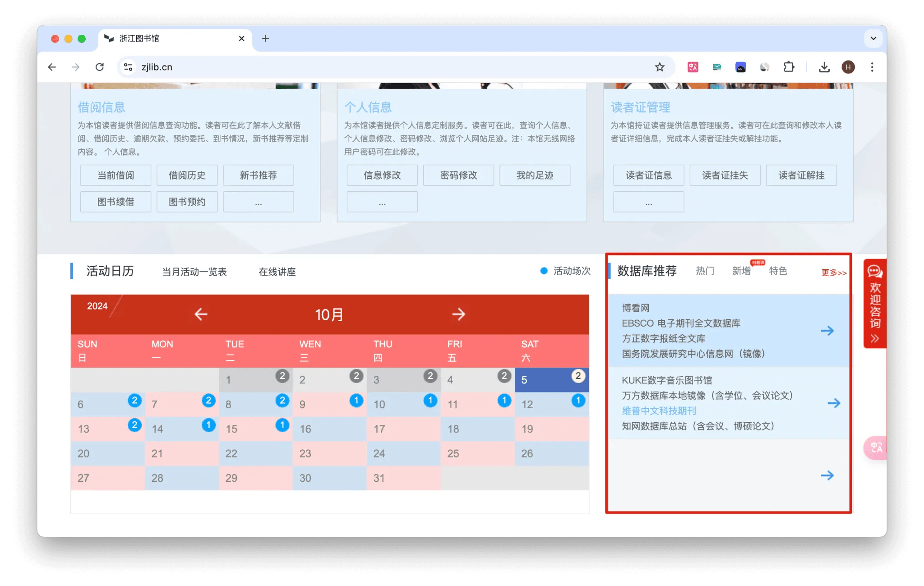The width and height of the screenshot is (924, 586).
Task: Navigate to previous month with left arrow
Action: 200,314
